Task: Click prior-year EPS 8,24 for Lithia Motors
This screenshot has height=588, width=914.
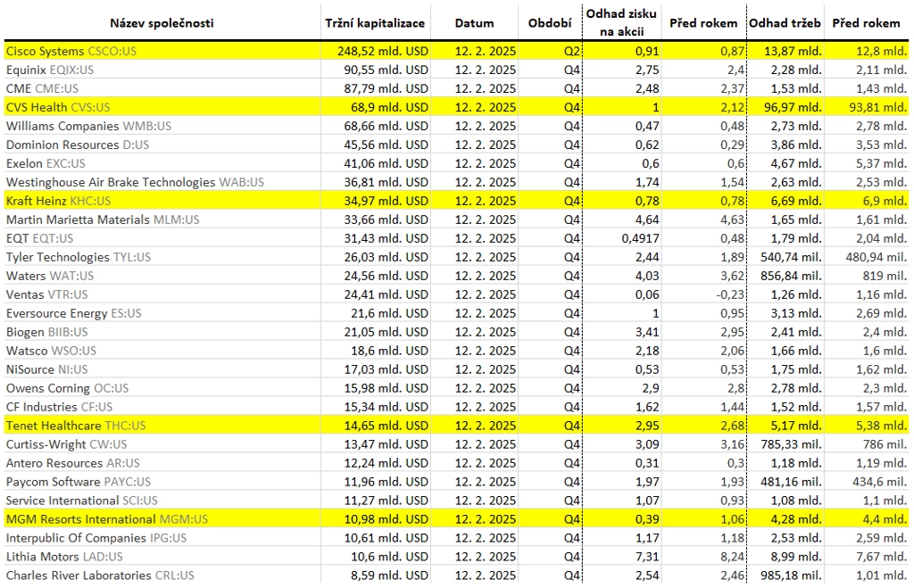Action: (733, 557)
